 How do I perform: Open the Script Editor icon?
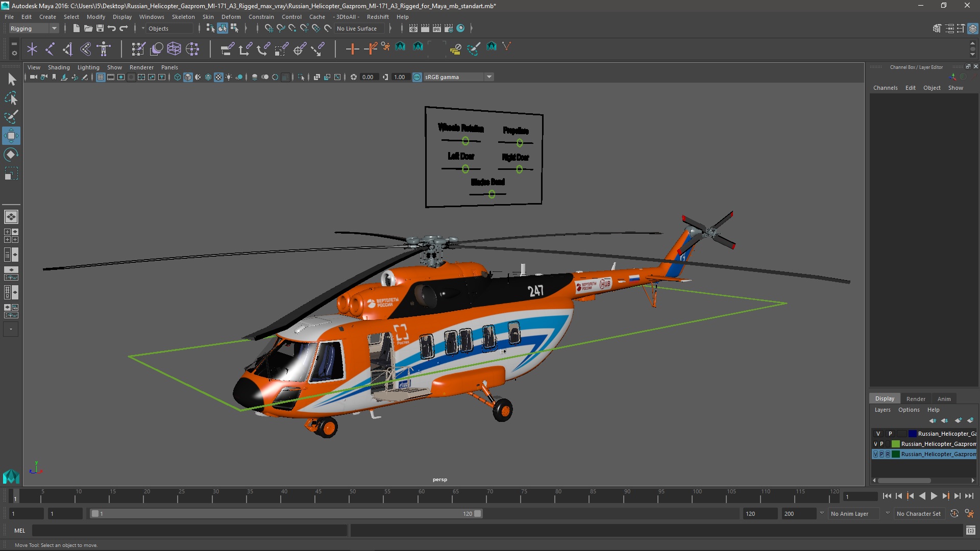coord(970,531)
